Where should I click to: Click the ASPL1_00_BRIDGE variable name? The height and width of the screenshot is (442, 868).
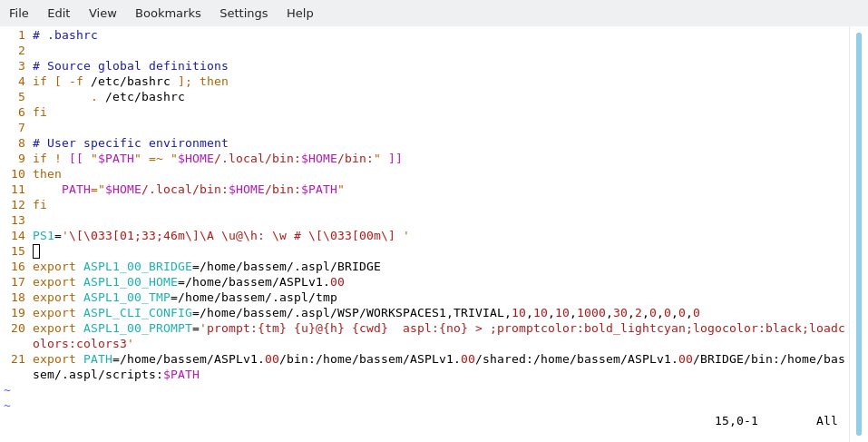(x=138, y=267)
